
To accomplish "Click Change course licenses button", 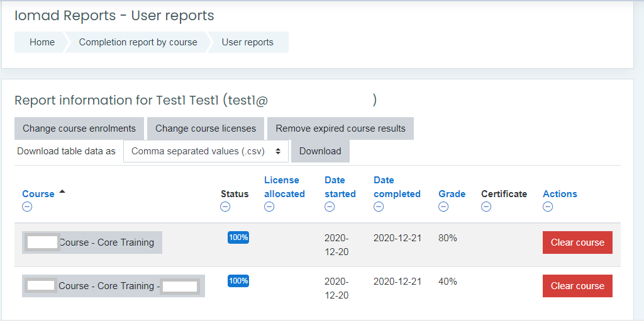I will tap(206, 128).
